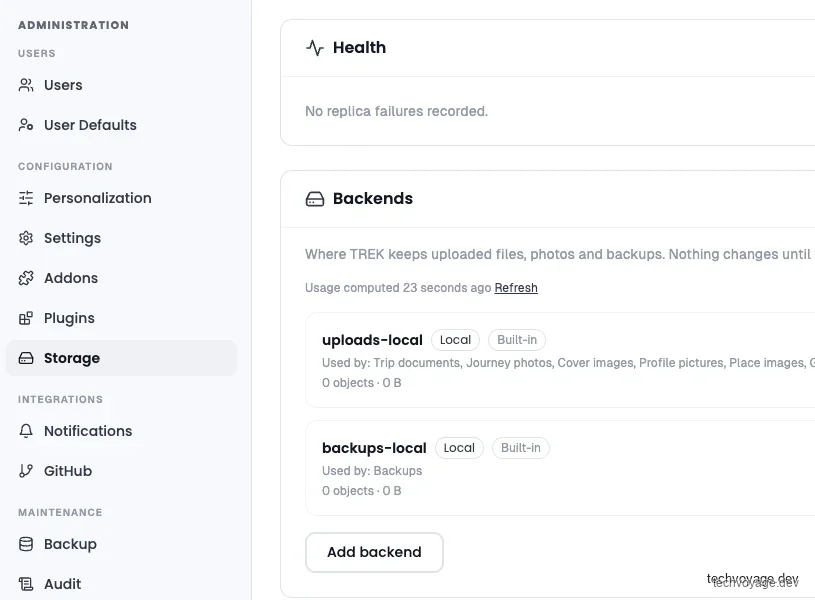
Task: Click the Health heartbeat icon
Action: pyautogui.click(x=315, y=48)
